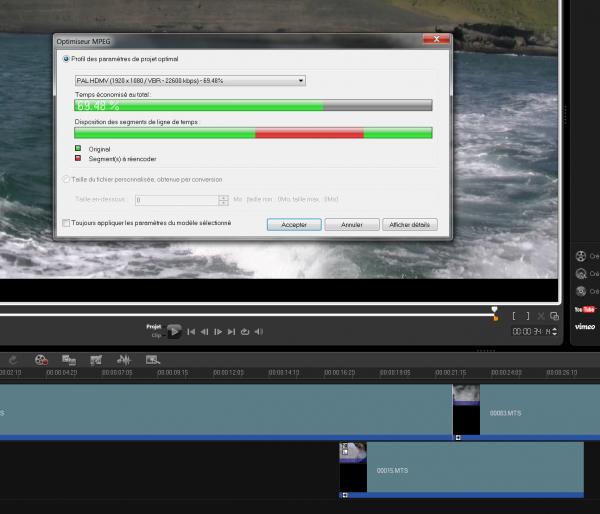
Task: Open the record/capture option reel icon
Action: (x=41, y=360)
